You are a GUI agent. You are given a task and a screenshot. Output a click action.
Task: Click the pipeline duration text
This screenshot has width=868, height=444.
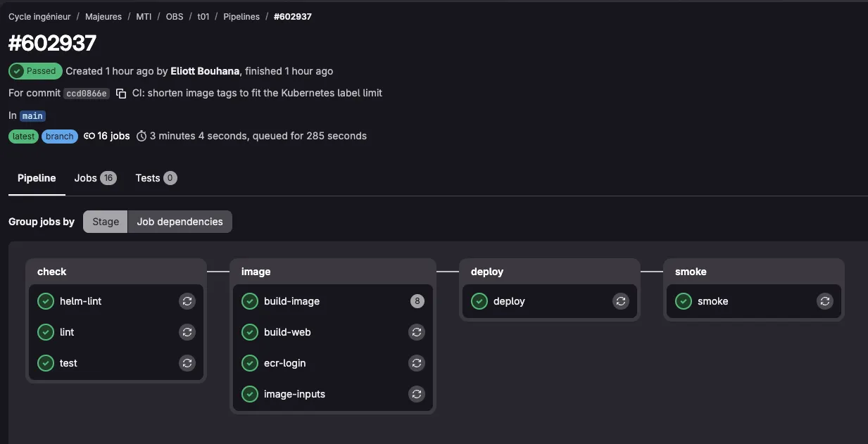coord(258,136)
